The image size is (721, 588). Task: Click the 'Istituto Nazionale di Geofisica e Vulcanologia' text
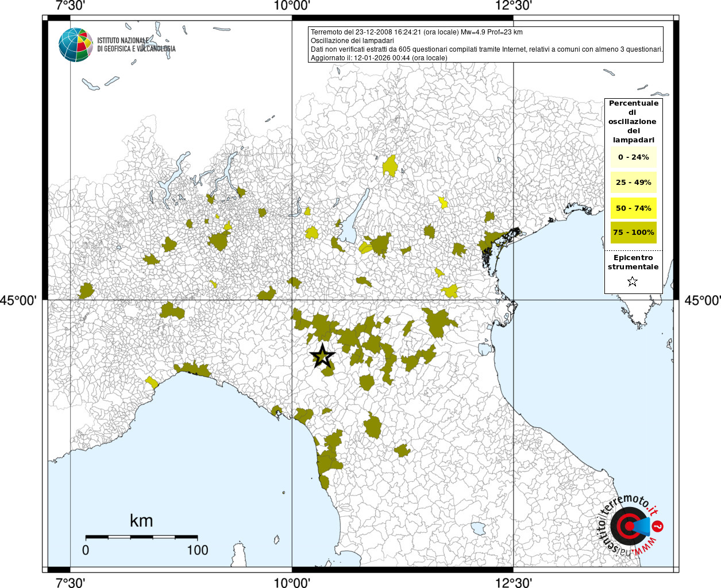point(136,45)
